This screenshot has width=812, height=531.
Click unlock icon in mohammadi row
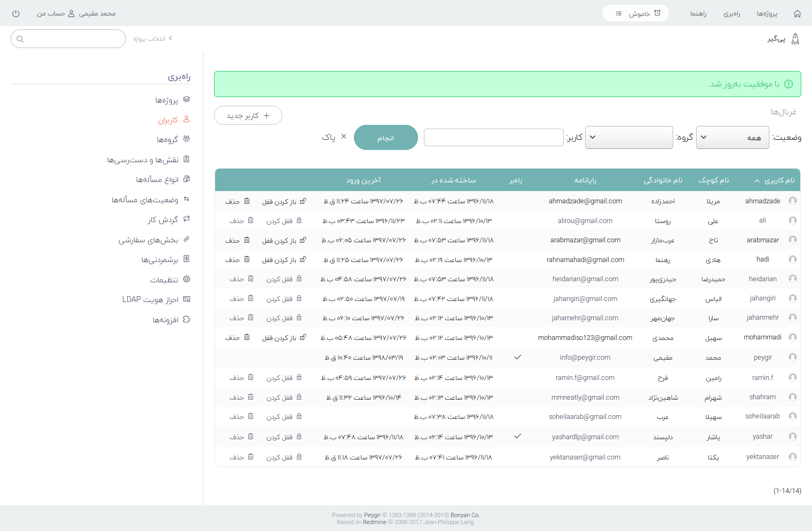click(x=303, y=337)
